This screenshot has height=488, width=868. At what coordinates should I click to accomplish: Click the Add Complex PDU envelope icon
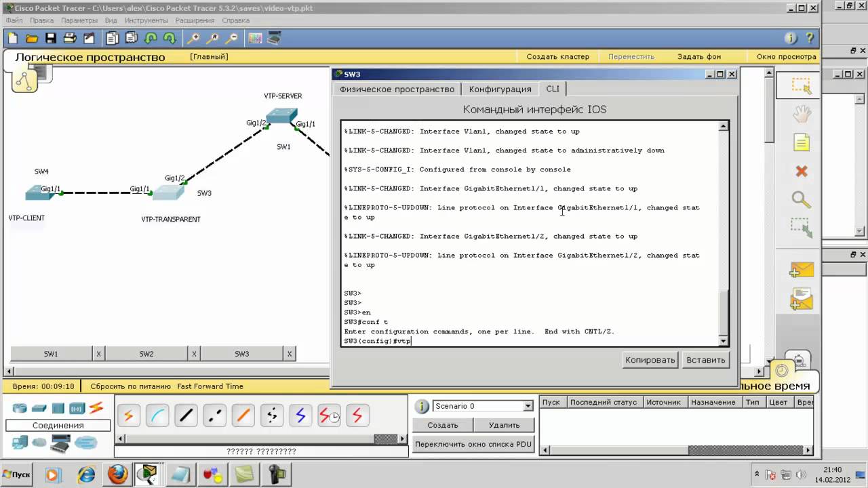coord(801,299)
